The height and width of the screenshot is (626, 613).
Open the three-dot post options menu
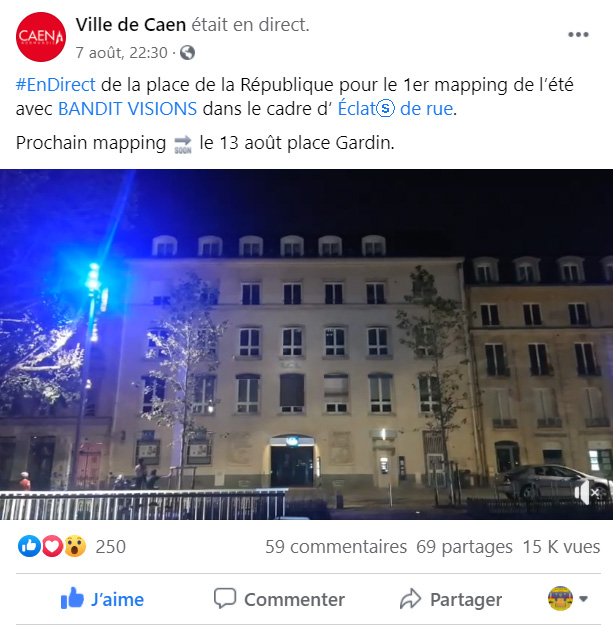[578, 35]
